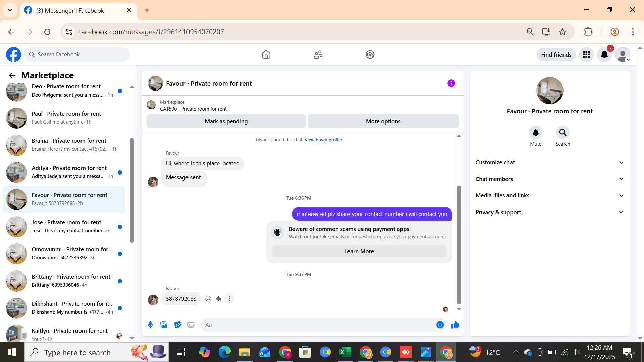Open conversation information icon

pos(451,83)
